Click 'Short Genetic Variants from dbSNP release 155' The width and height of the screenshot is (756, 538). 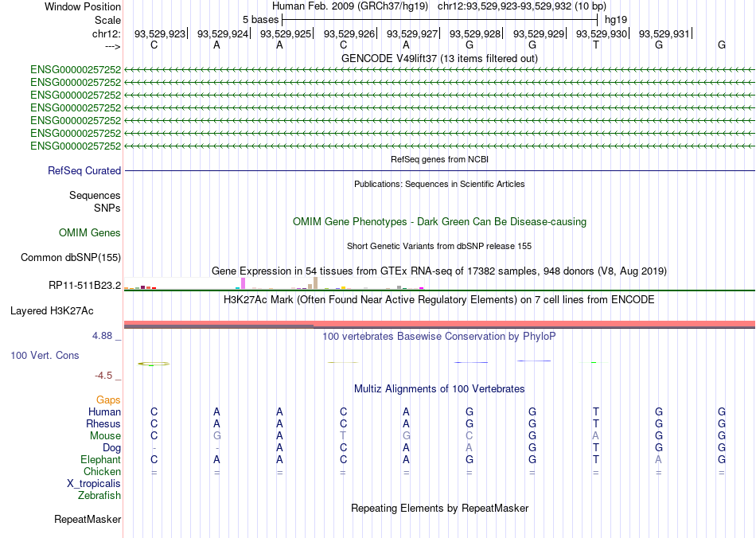click(439, 247)
